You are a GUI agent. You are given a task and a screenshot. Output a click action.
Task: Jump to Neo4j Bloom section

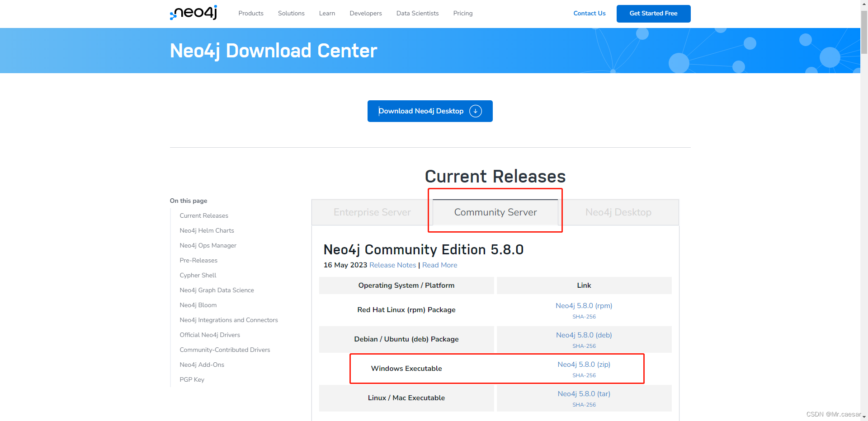click(x=198, y=305)
